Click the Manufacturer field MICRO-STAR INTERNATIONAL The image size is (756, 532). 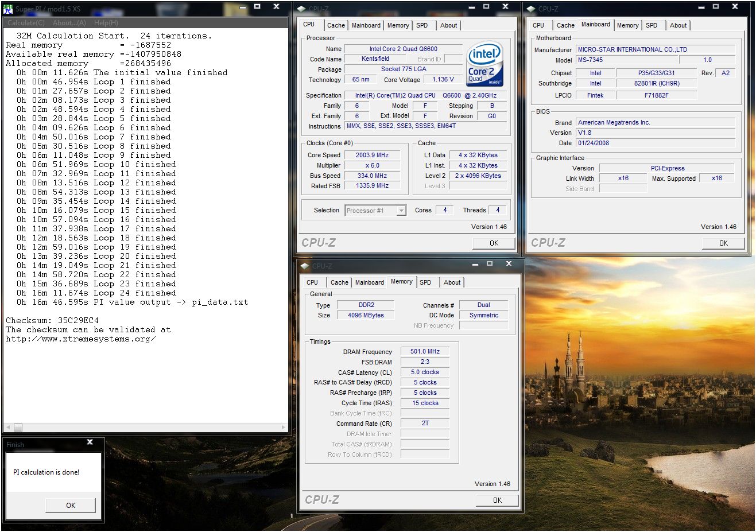click(x=656, y=49)
